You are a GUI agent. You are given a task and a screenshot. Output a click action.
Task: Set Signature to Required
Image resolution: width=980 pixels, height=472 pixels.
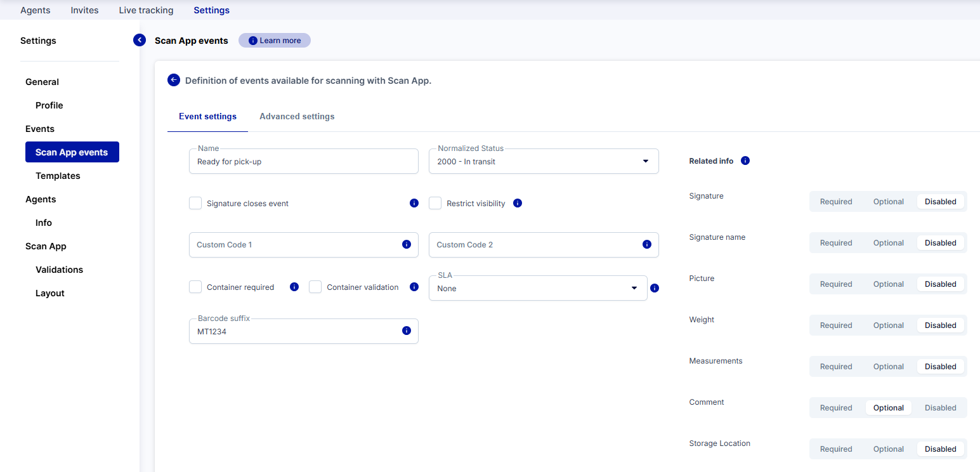point(836,202)
